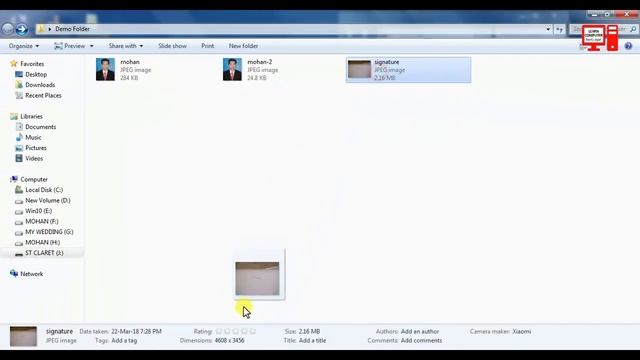This screenshot has width=640, height=360.
Task: Select the Pictures library icon
Action: (19, 148)
